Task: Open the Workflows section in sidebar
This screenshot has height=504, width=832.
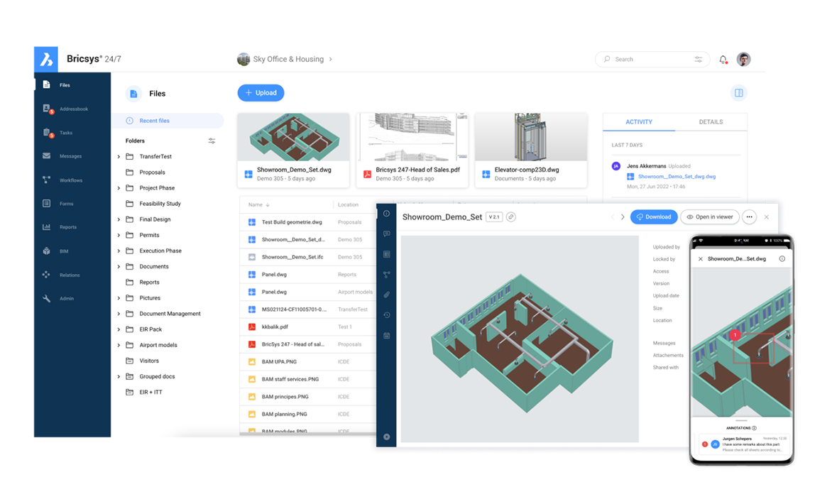Action: [62, 180]
